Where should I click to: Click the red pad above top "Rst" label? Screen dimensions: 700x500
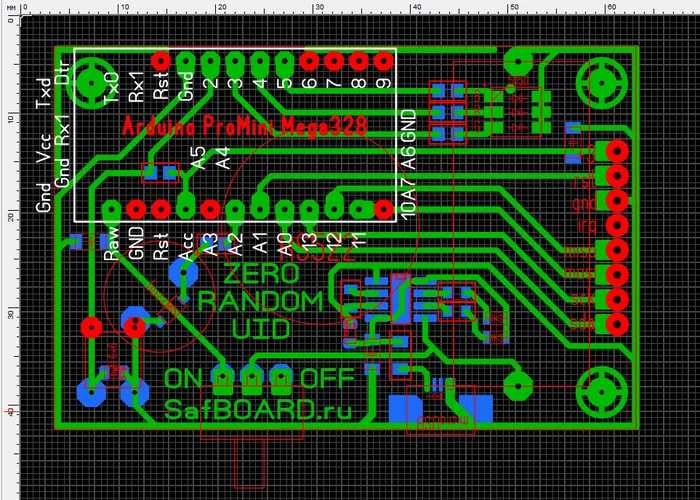point(161,61)
